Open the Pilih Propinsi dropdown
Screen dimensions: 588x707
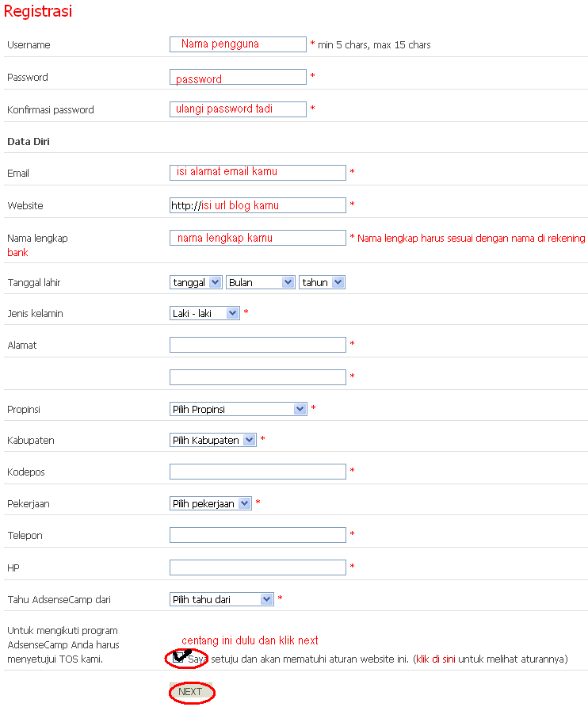click(x=239, y=409)
